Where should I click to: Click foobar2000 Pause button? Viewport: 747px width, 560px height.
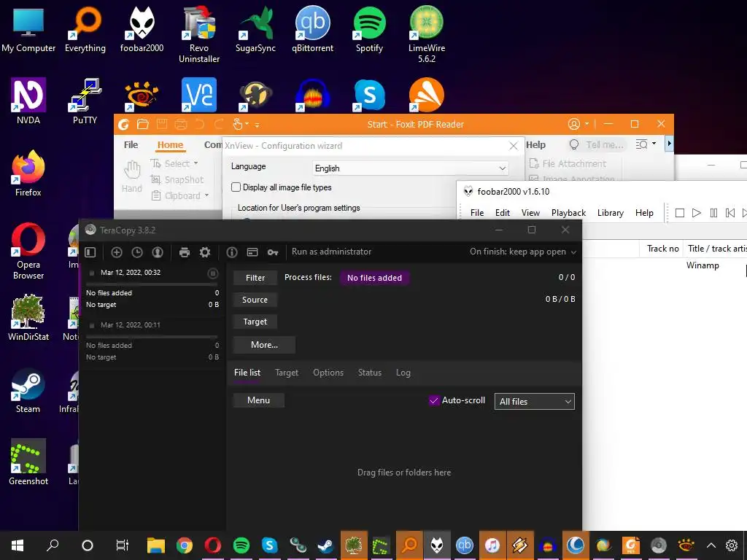[x=713, y=213]
